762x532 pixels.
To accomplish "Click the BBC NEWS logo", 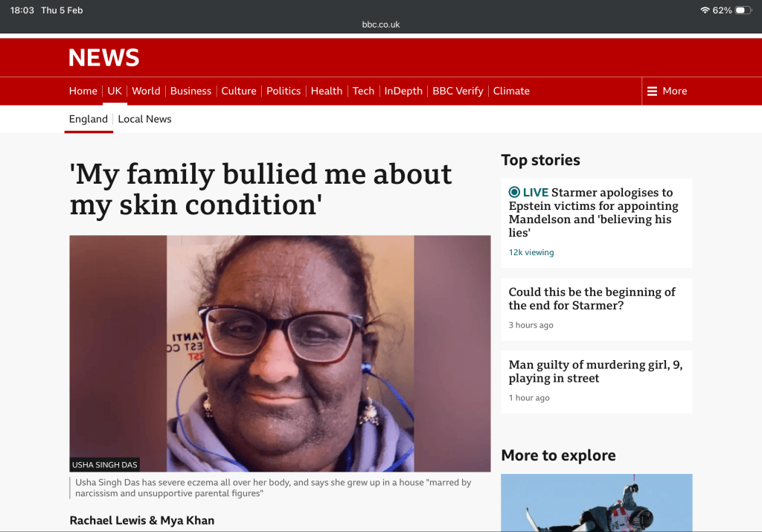I will tap(103, 58).
